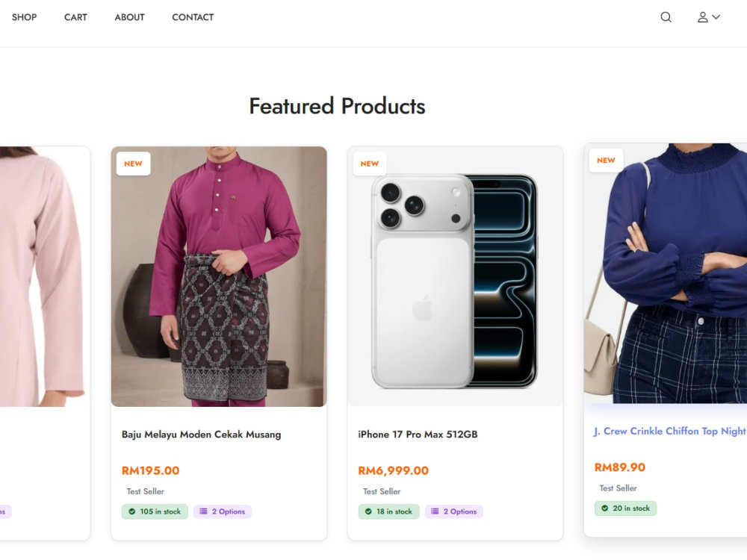The image size is (747, 560).
Task: Expand the account dropdown chevron
Action: pos(716,17)
